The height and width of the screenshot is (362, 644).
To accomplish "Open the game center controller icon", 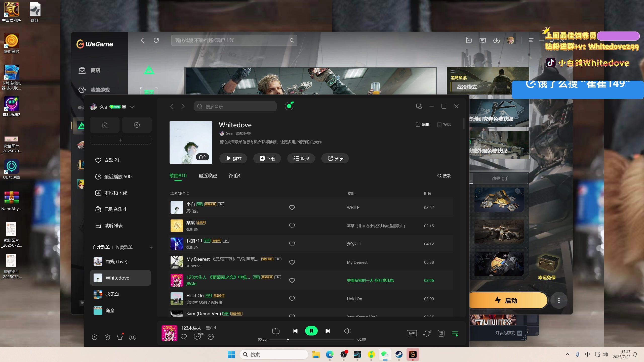I will click(132, 337).
